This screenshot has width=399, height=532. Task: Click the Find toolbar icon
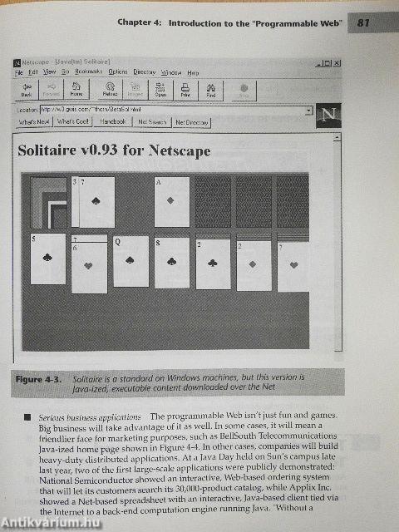tap(210, 91)
